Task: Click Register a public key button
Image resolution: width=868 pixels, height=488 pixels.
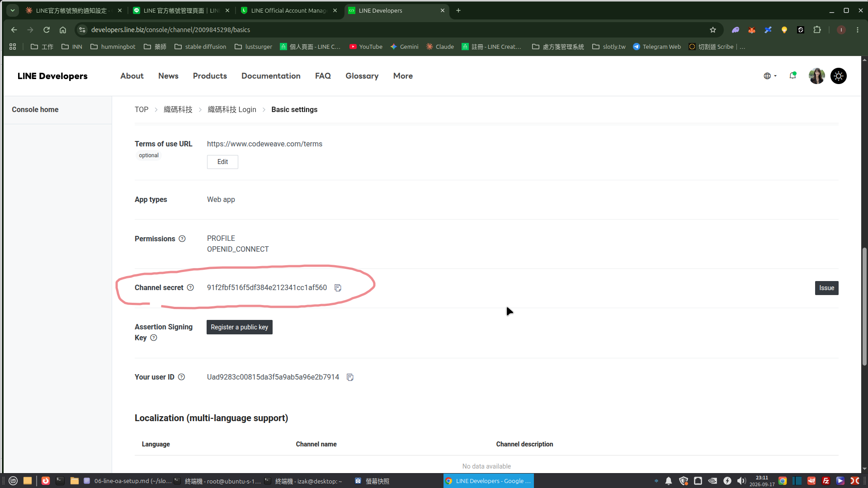Action: tap(240, 327)
